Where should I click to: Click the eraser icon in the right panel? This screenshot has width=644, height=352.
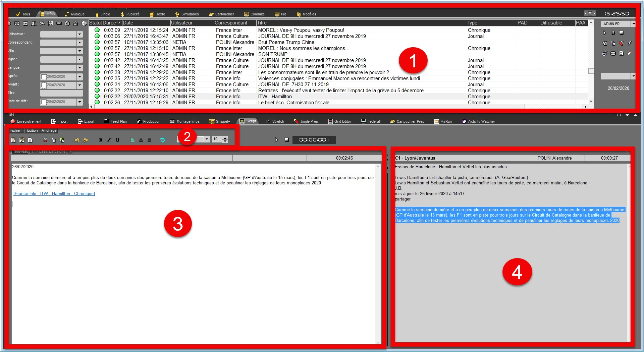(630, 53)
